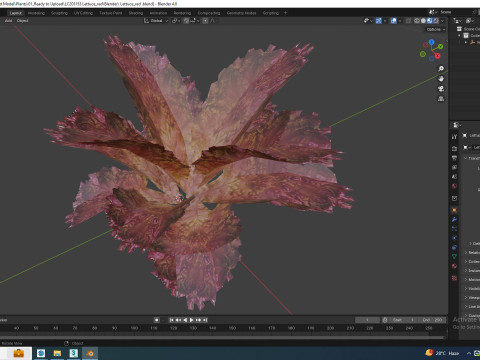Open the Particles properties tab

tap(454, 229)
